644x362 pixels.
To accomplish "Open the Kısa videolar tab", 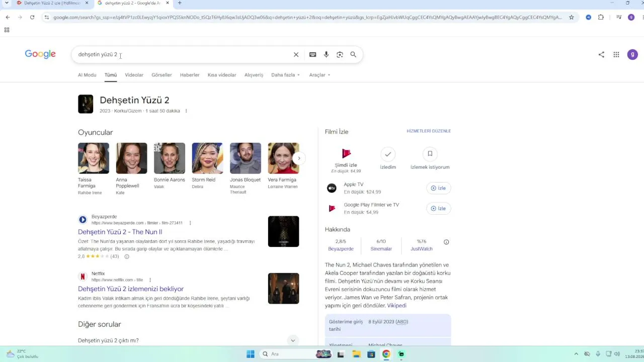I will [x=222, y=75].
